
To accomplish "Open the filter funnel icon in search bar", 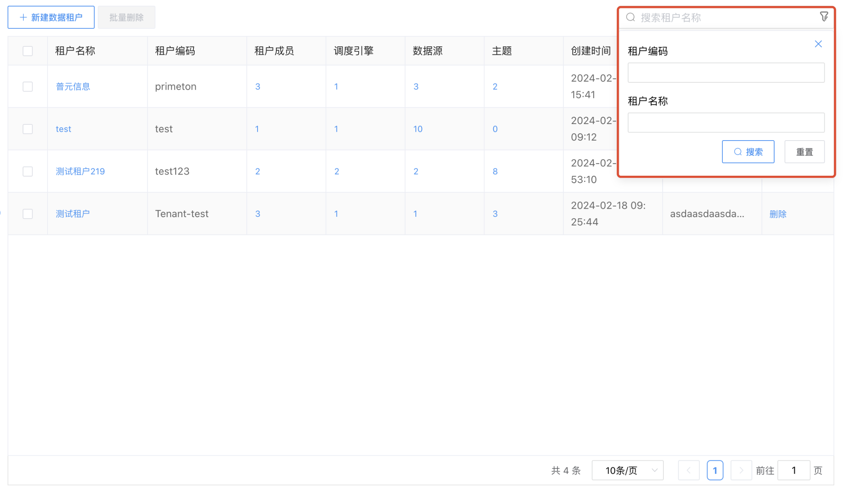I will pyautogui.click(x=824, y=16).
